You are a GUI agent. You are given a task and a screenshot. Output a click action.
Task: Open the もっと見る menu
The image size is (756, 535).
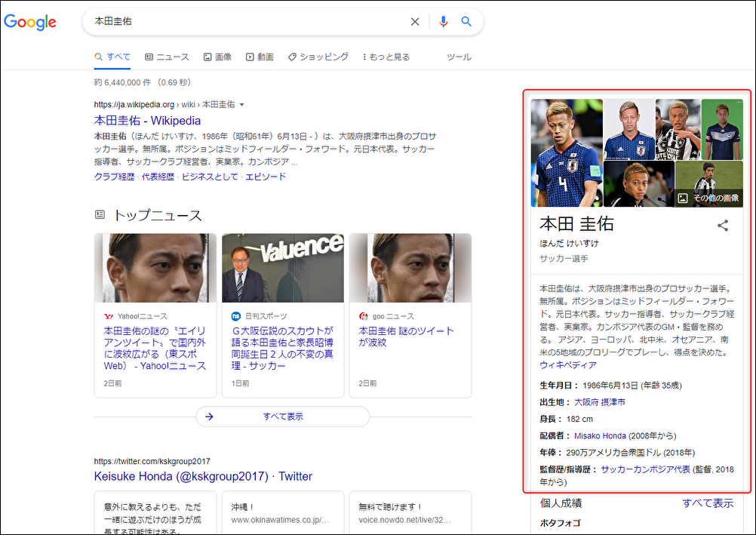386,57
